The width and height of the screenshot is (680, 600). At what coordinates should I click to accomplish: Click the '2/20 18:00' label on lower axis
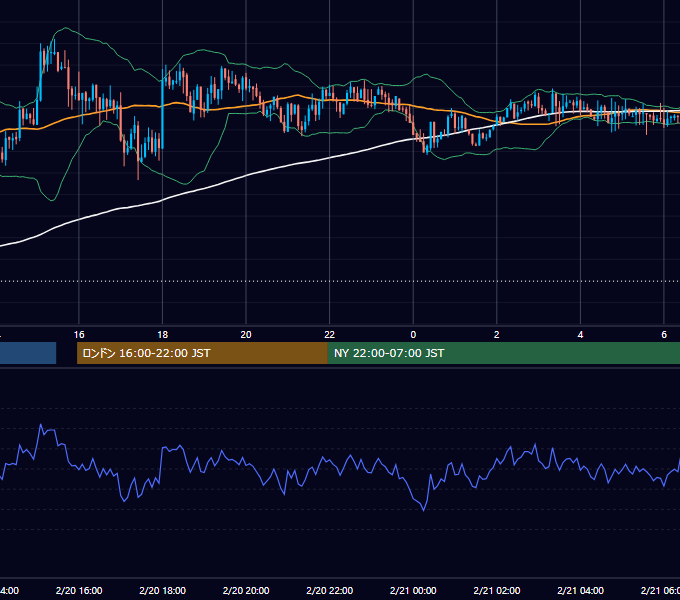coord(162,590)
